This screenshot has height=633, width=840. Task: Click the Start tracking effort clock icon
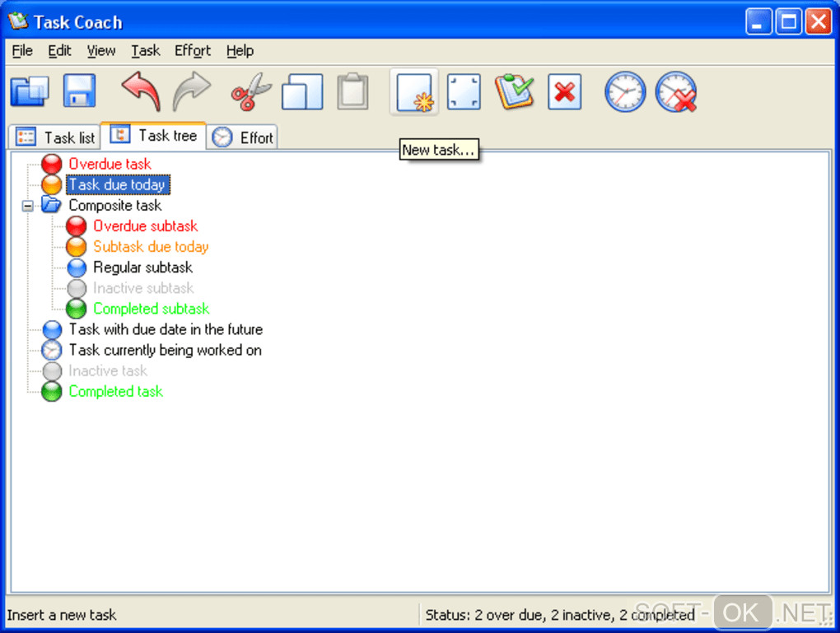coord(625,91)
